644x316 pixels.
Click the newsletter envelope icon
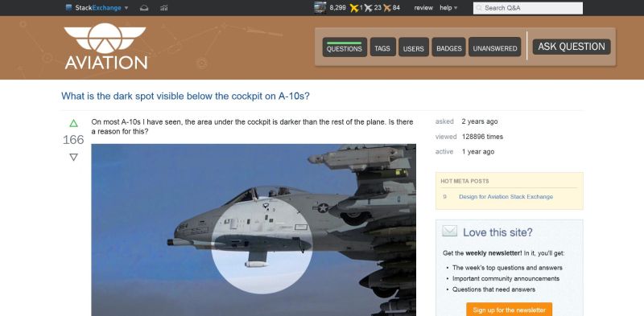click(449, 231)
